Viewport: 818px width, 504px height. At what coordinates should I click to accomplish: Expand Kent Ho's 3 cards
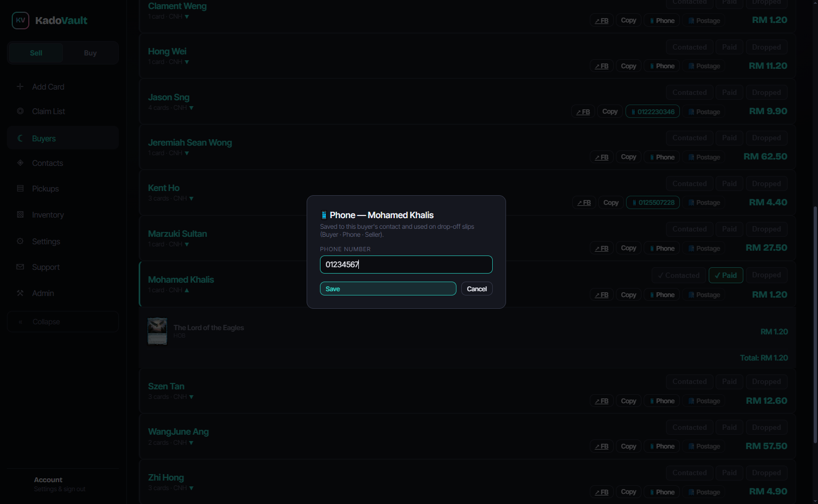tap(191, 198)
